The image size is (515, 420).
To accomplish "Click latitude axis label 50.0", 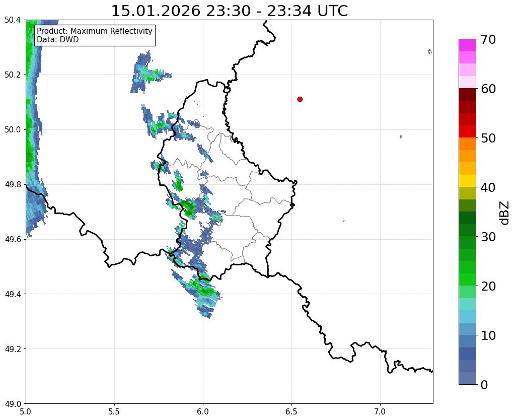I will [x=13, y=130].
